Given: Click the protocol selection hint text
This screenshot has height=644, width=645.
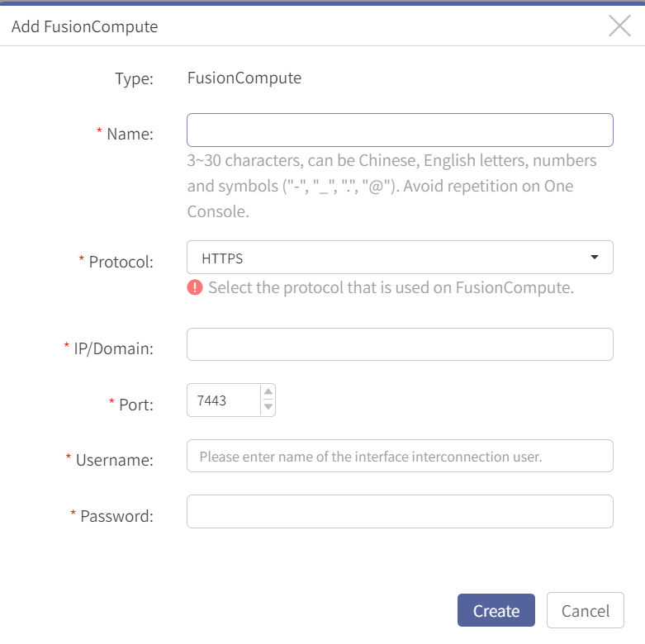Looking at the screenshot, I should [x=391, y=287].
